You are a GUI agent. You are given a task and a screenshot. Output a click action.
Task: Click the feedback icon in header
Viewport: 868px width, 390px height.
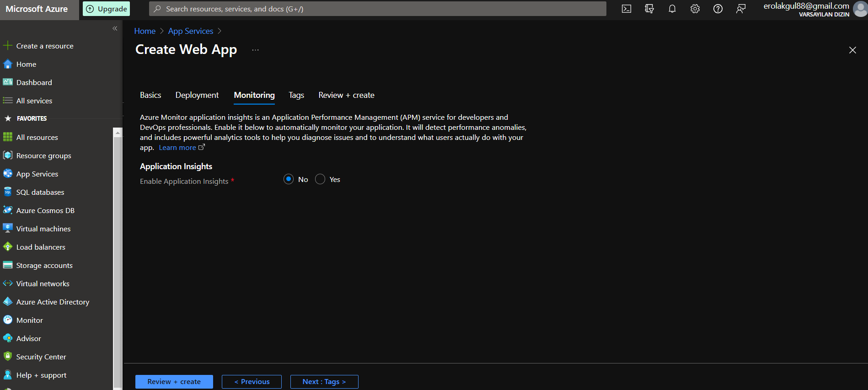coord(740,9)
